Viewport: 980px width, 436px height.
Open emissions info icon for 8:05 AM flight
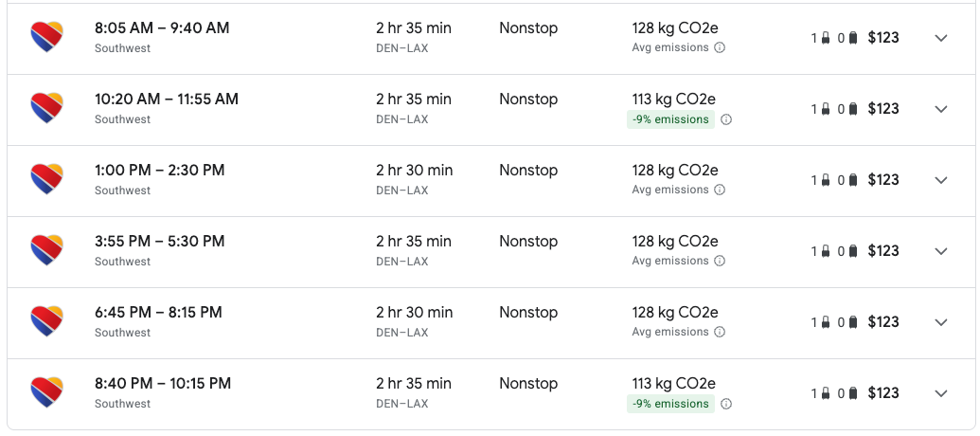point(720,47)
